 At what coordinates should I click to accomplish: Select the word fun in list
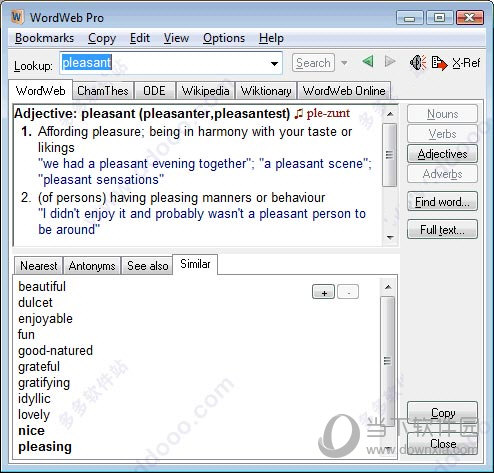click(x=26, y=334)
